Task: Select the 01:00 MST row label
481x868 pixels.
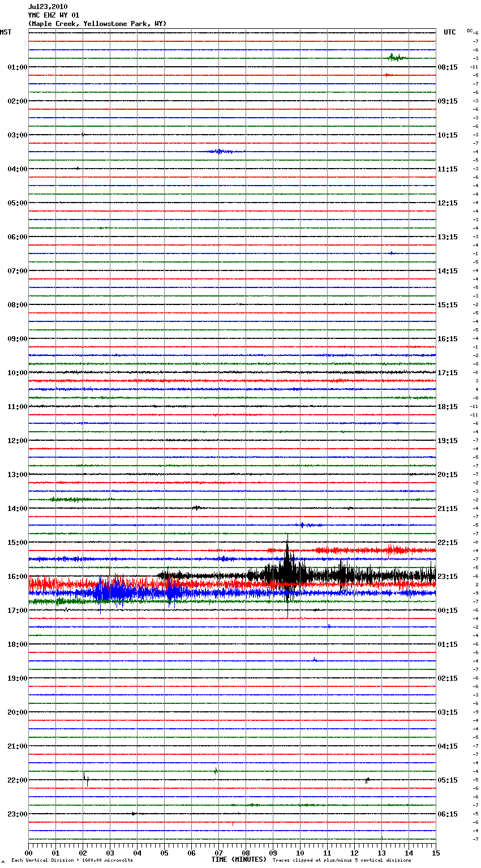Action: coord(18,67)
